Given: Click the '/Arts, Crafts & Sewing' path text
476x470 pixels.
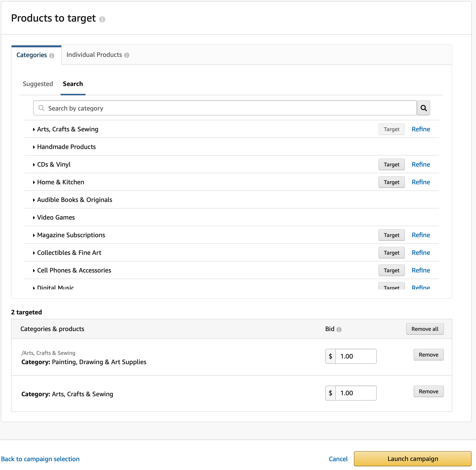Looking at the screenshot, I should click(x=48, y=353).
